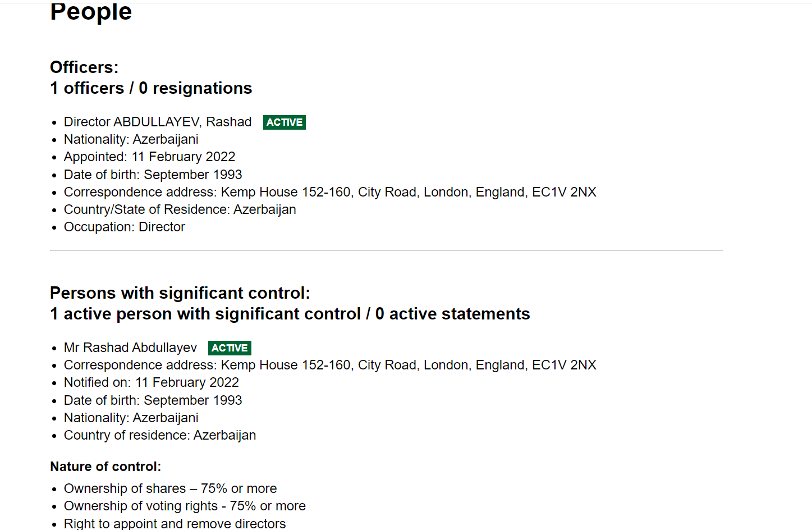Click Right to appoint and remove directors

pos(175,523)
